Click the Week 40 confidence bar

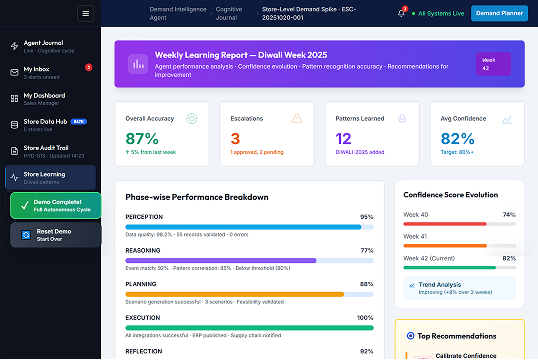tap(459, 224)
